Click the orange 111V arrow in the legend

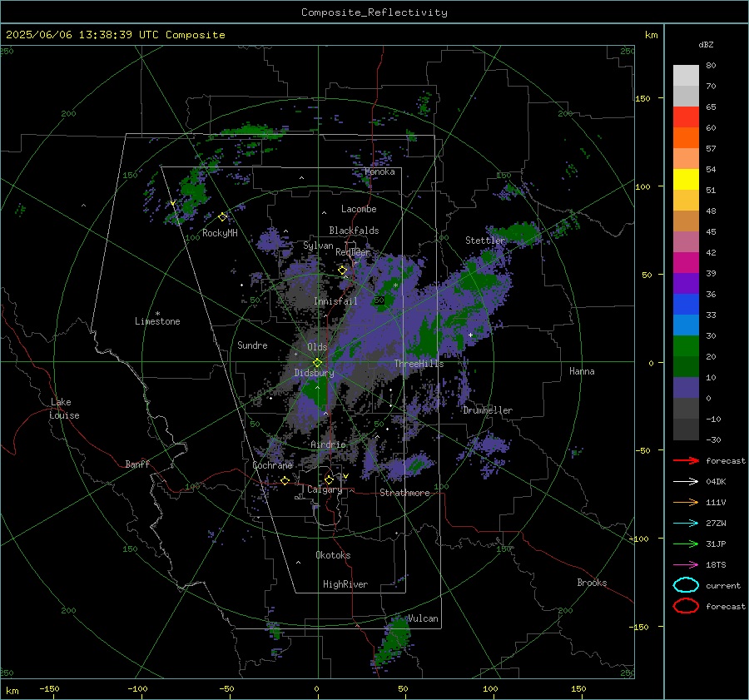(x=686, y=502)
